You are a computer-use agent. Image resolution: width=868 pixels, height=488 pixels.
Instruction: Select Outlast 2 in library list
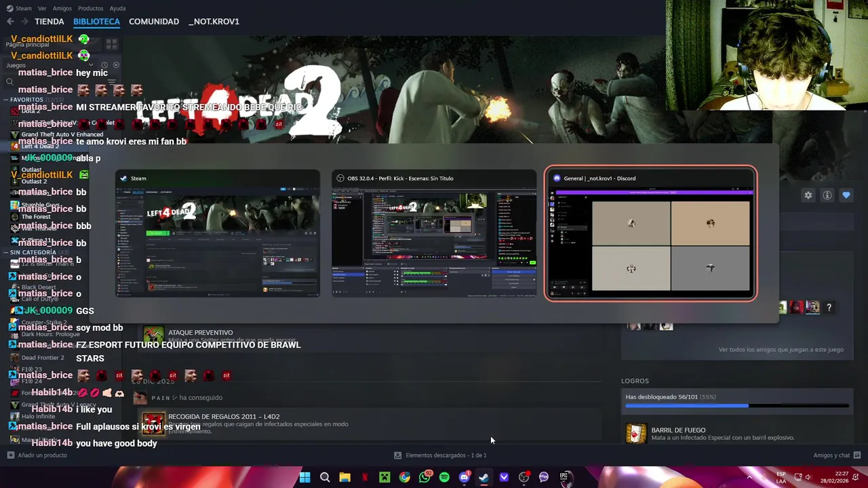35,182
